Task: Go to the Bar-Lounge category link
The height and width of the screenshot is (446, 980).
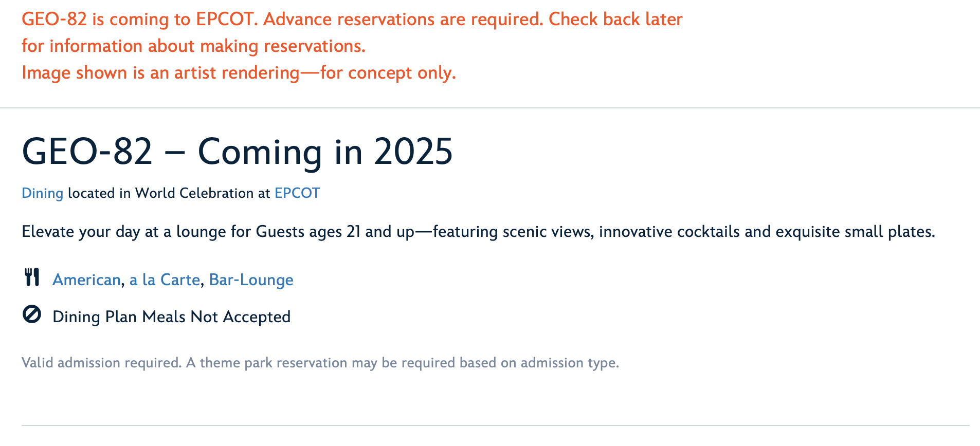Action: coord(251,280)
